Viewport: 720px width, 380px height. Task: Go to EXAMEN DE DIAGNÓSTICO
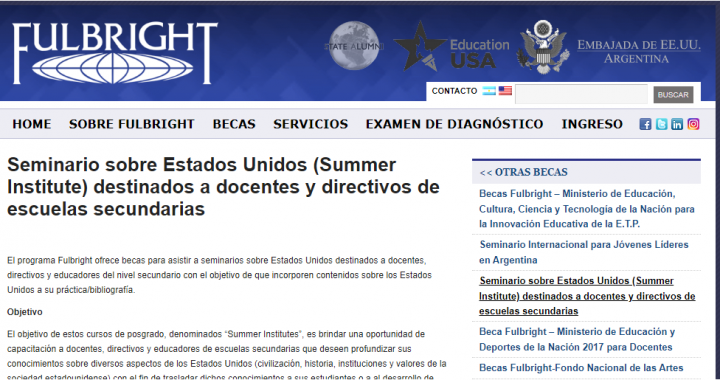pyautogui.click(x=454, y=124)
